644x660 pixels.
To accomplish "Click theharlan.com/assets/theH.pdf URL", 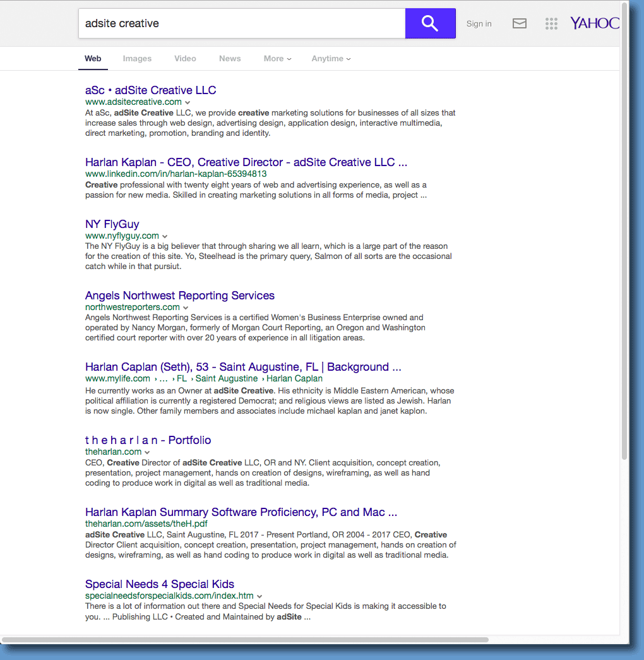I will pyautogui.click(x=146, y=524).
